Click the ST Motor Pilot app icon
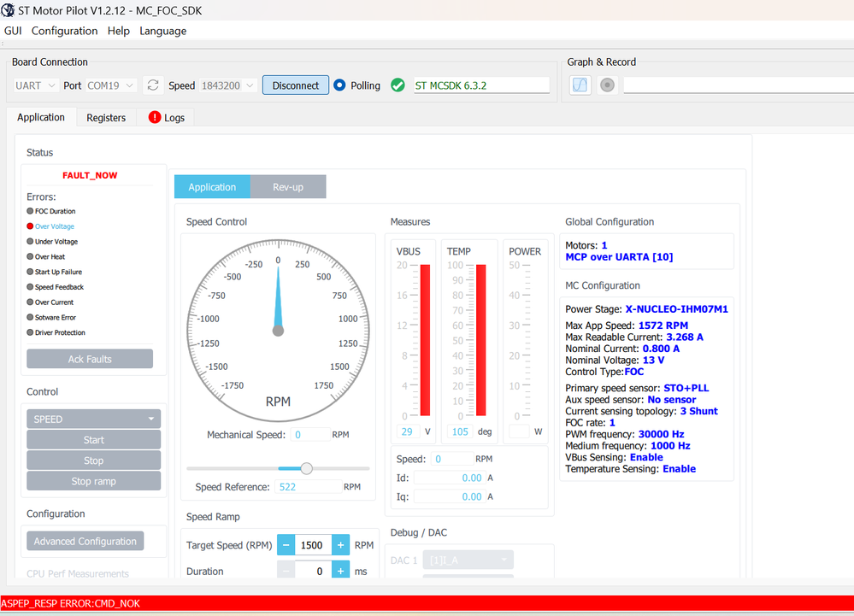The image size is (854, 616). point(8,9)
